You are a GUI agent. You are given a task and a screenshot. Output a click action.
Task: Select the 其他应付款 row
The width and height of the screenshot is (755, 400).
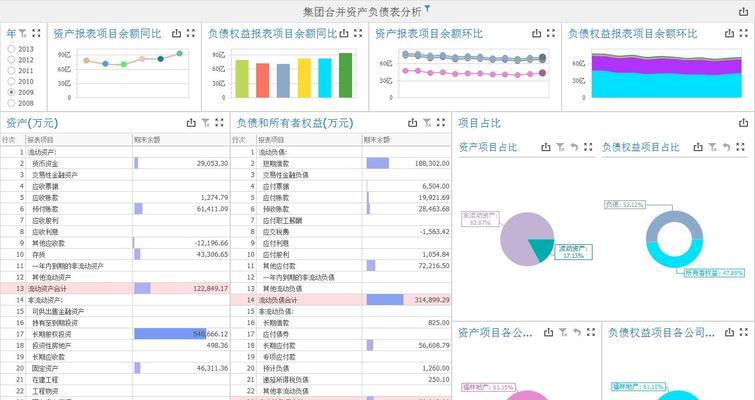click(341, 266)
